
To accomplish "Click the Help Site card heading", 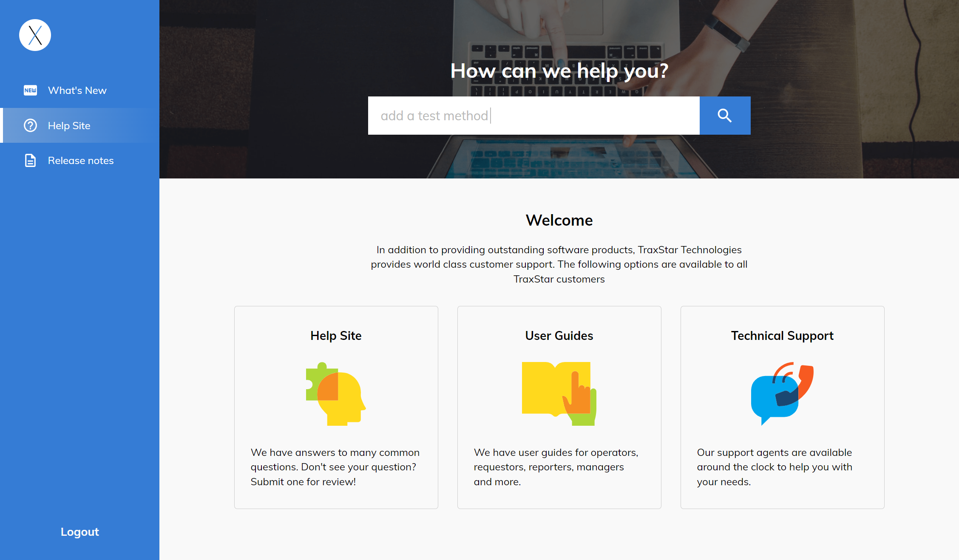I will pos(335,335).
